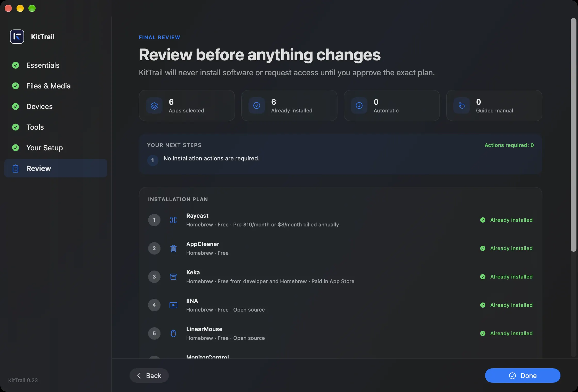Click the check icon in Already installed card
Image resolution: width=578 pixels, height=392 pixels.
[x=257, y=106]
